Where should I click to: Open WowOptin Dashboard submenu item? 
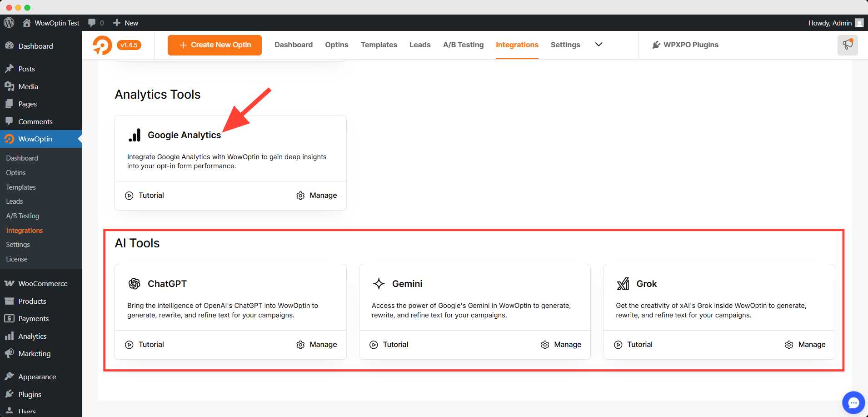coord(22,158)
